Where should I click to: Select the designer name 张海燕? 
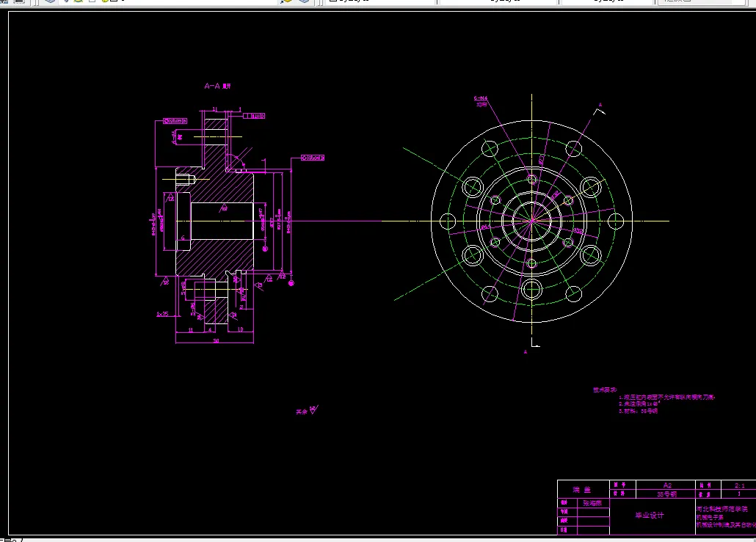(592, 503)
